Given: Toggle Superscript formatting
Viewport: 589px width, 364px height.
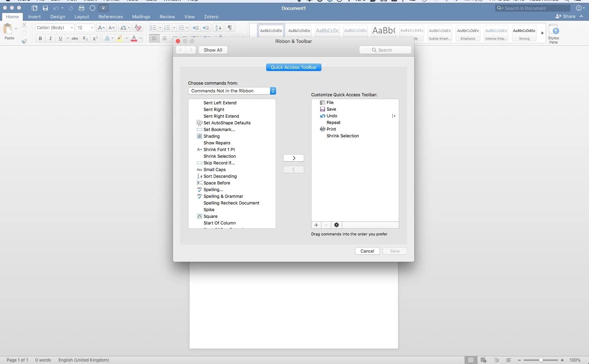Looking at the screenshot, I should pyautogui.click(x=95, y=38).
